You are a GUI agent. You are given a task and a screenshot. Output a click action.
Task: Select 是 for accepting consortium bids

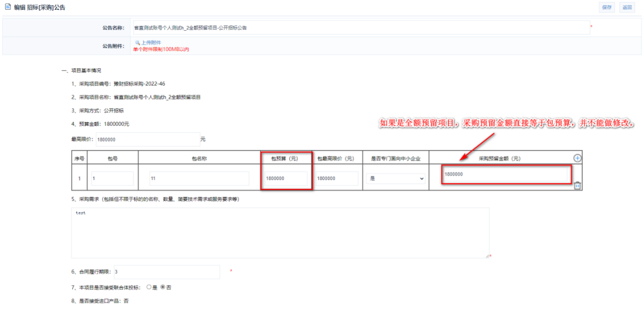(149, 287)
